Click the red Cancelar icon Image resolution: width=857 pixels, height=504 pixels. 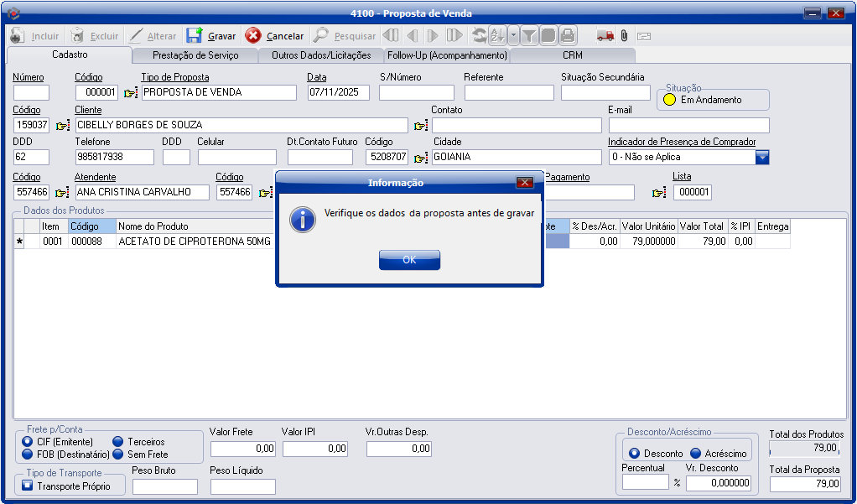[x=253, y=36]
